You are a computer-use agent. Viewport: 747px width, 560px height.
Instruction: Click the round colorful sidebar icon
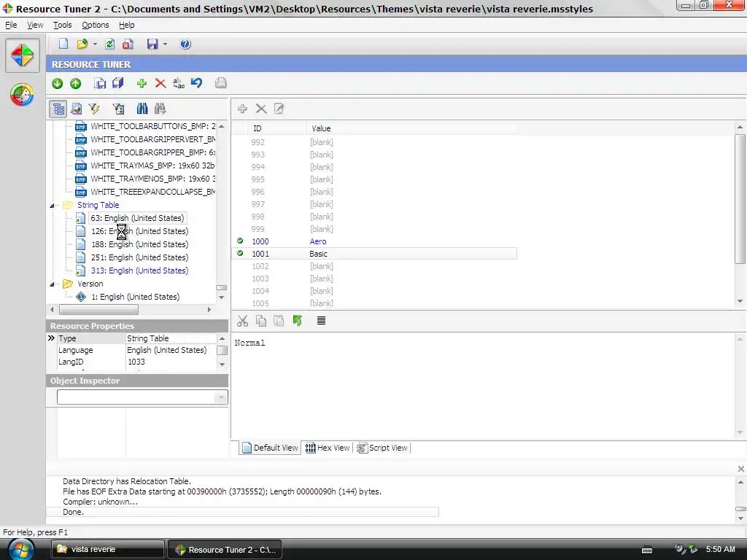[x=22, y=94]
